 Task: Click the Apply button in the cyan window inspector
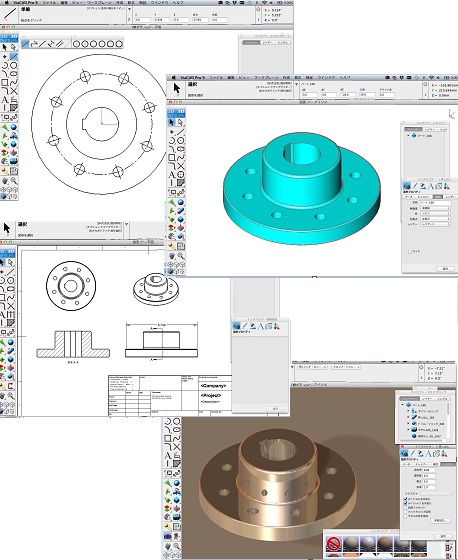(x=445, y=269)
